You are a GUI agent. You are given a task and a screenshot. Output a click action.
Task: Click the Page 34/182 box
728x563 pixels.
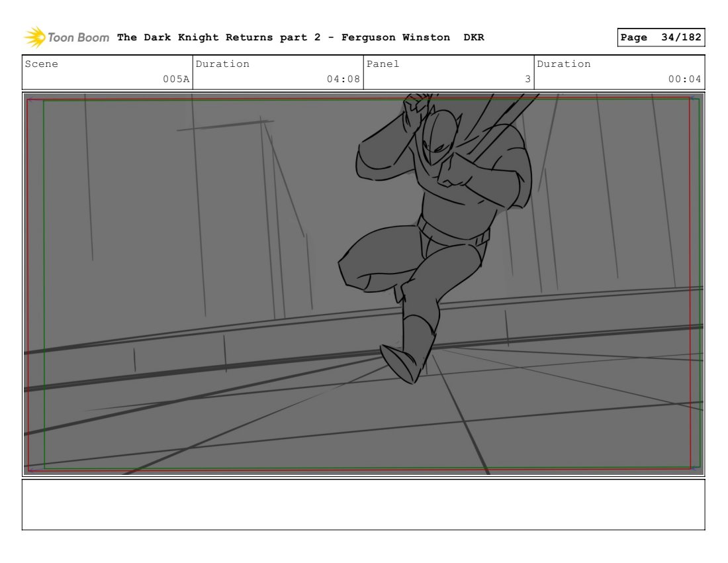click(x=660, y=37)
